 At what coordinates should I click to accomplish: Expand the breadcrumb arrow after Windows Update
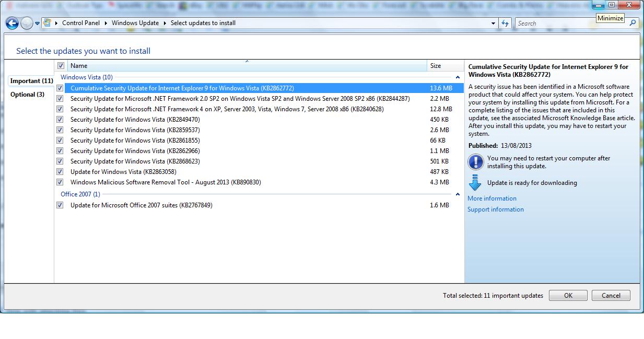[165, 23]
